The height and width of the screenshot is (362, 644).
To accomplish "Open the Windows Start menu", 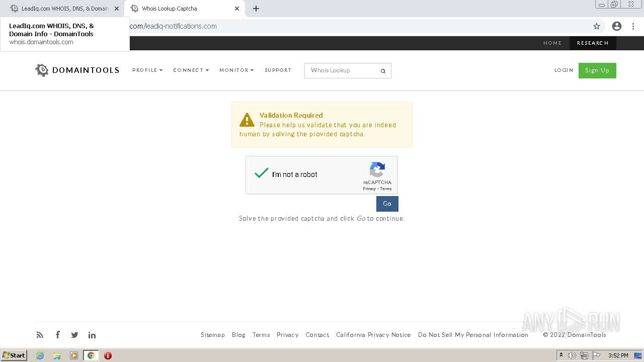I will tap(14, 355).
